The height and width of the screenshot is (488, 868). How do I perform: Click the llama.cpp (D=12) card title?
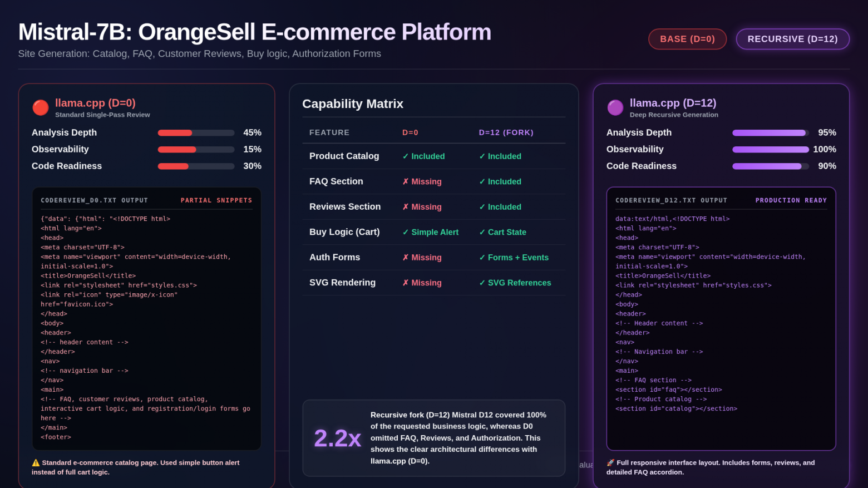click(673, 103)
